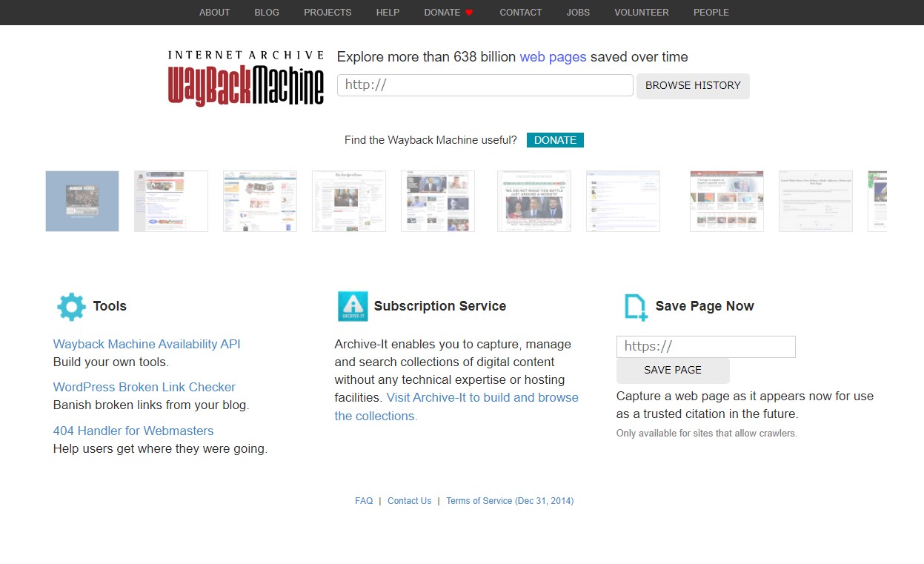Click the Save Page Now document icon
The image size is (924, 564).
pos(636,307)
